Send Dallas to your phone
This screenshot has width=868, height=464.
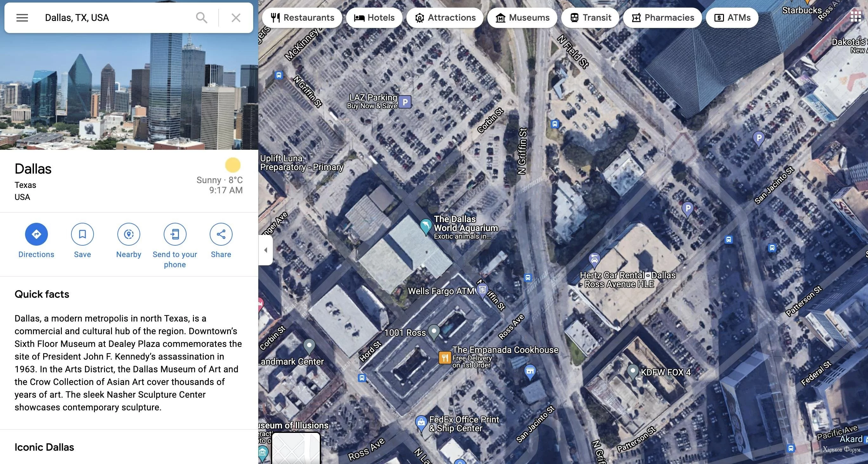[x=175, y=234]
